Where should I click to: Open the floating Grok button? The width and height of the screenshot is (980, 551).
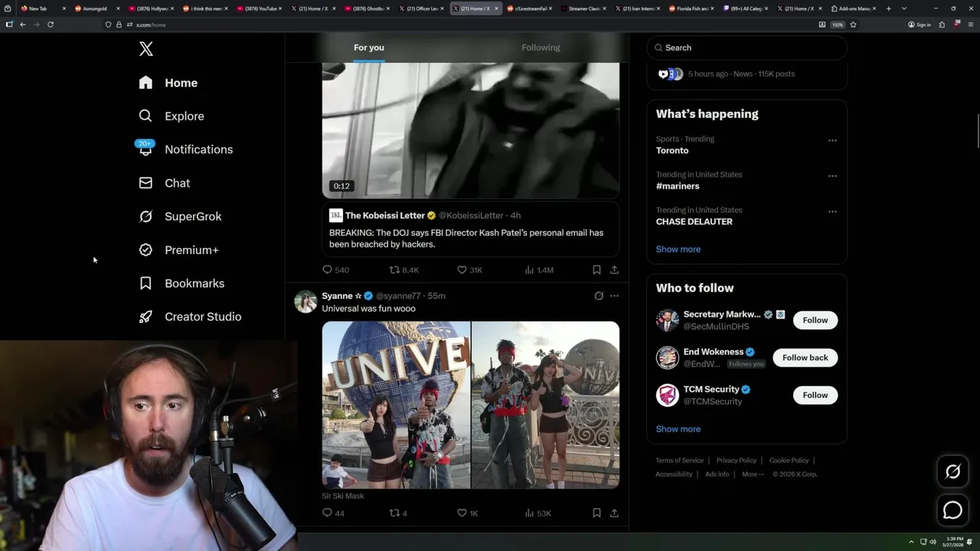[x=952, y=472]
